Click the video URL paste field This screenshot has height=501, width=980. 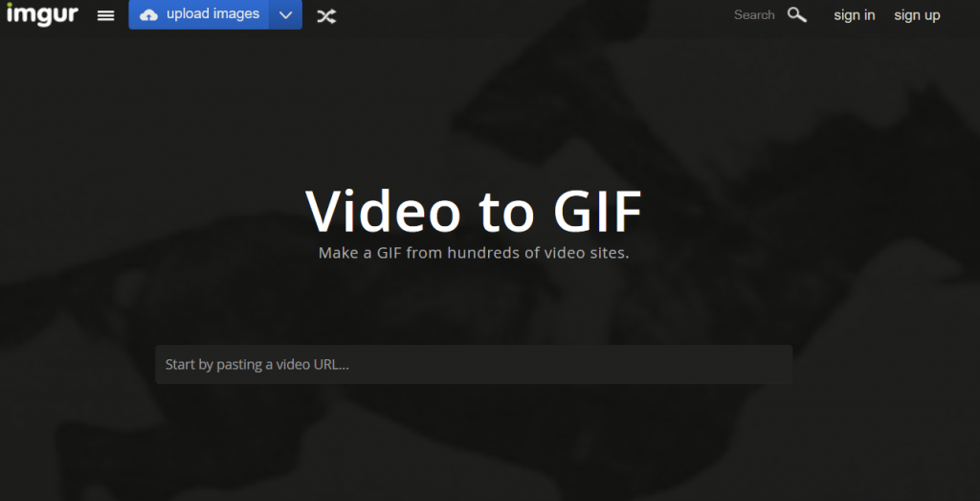(x=474, y=365)
